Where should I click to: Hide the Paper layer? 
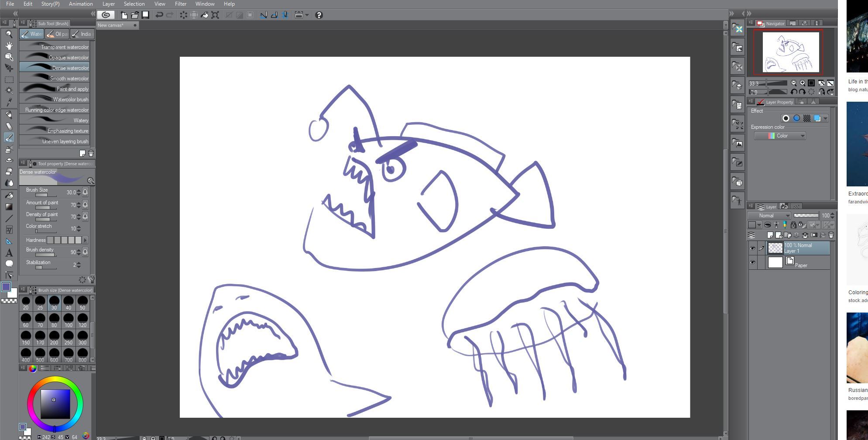coord(753,262)
